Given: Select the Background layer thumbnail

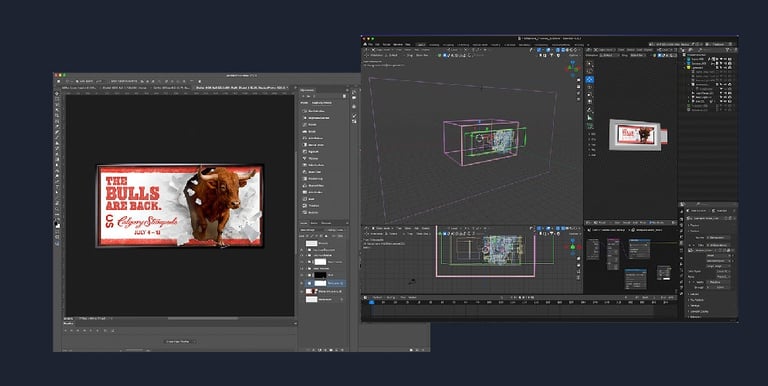Looking at the screenshot, I should click(x=312, y=299).
